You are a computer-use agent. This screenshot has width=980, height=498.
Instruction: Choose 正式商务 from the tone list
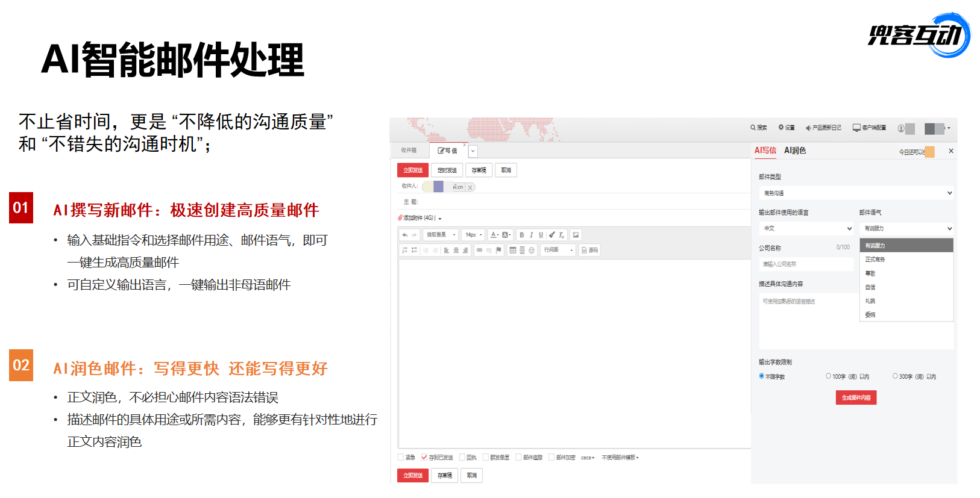click(x=875, y=260)
